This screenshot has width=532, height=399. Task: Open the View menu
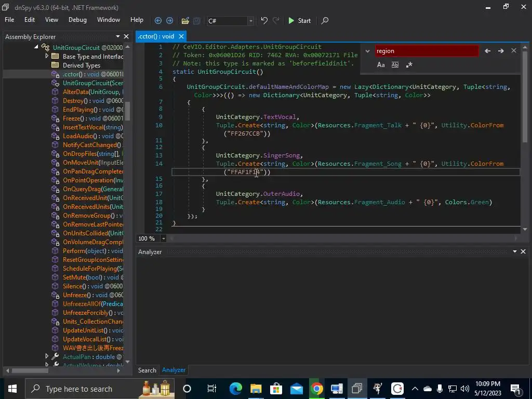[x=51, y=20]
